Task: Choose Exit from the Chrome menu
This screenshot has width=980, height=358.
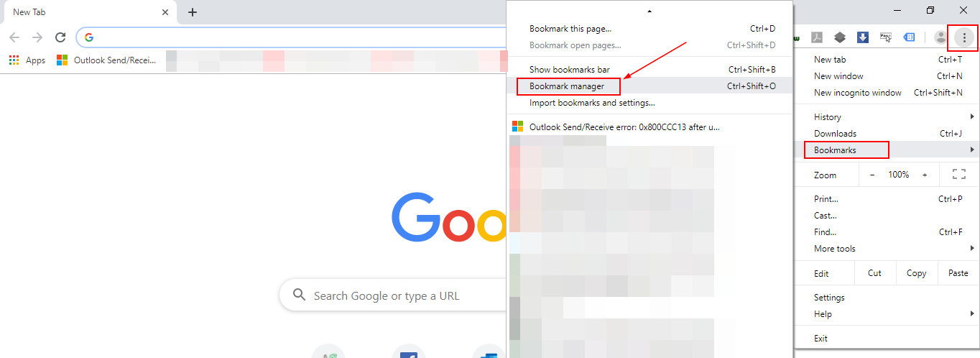Action: pyautogui.click(x=887, y=339)
